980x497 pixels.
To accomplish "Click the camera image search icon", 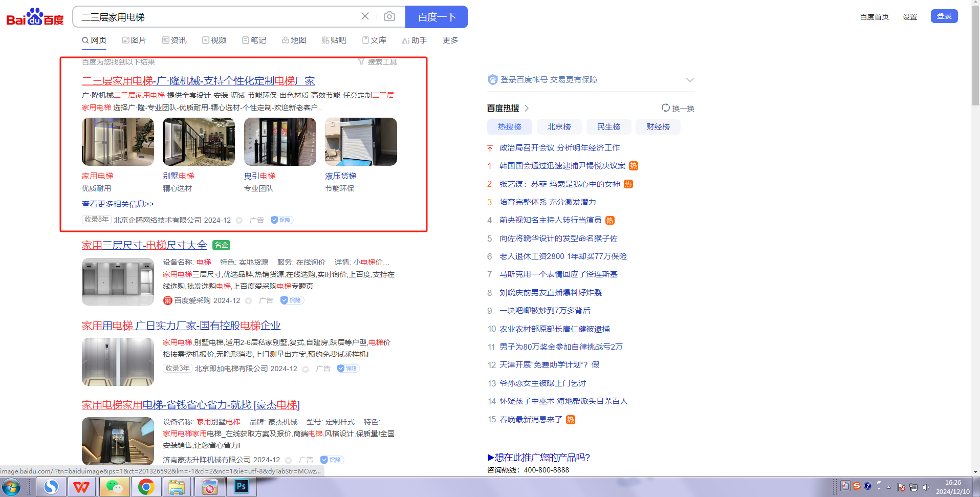I will [389, 16].
